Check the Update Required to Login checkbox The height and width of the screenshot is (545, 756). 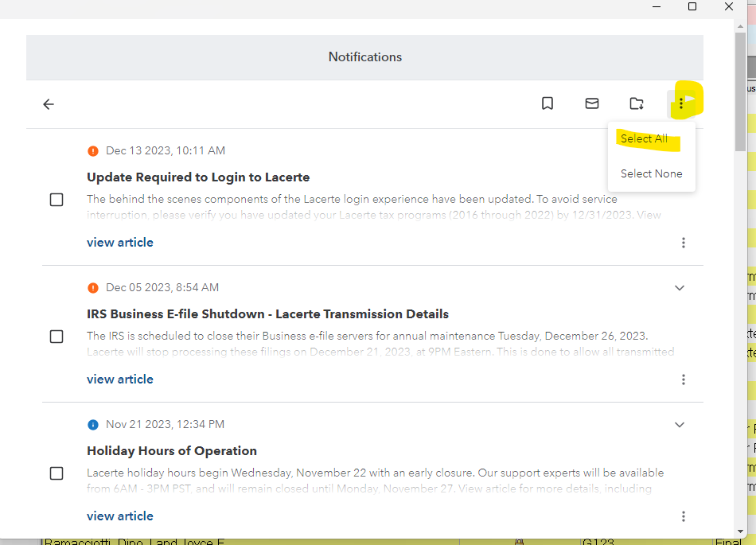coord(57,200)
